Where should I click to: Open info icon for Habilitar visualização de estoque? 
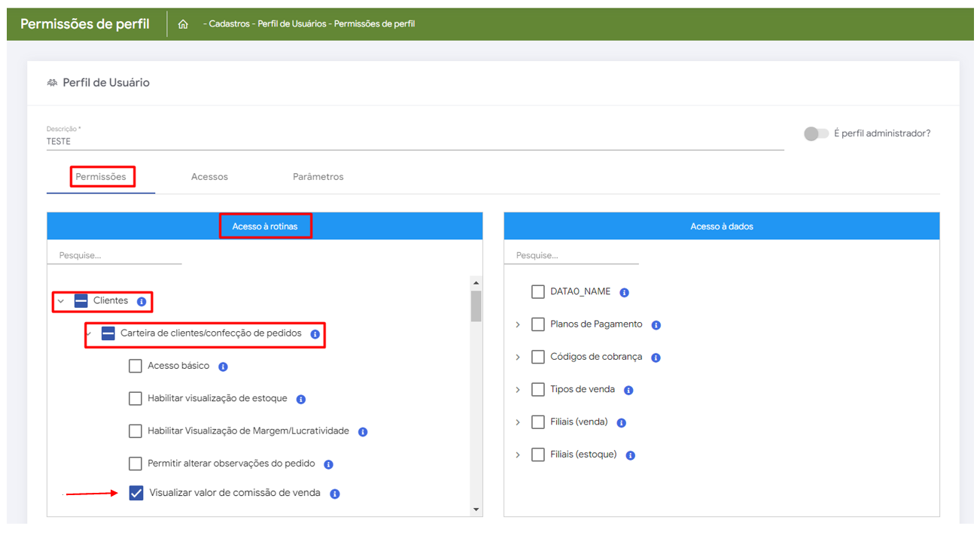pos(301,399)
